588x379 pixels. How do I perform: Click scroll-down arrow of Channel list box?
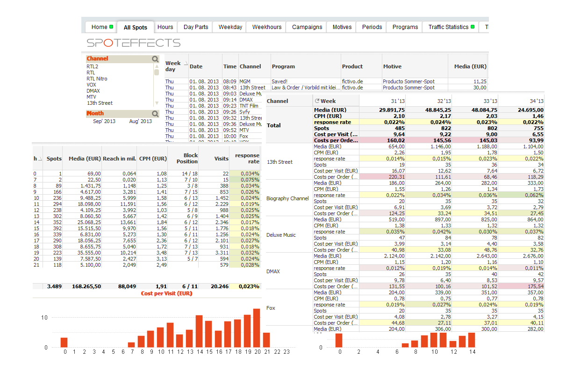pos(157,103)
